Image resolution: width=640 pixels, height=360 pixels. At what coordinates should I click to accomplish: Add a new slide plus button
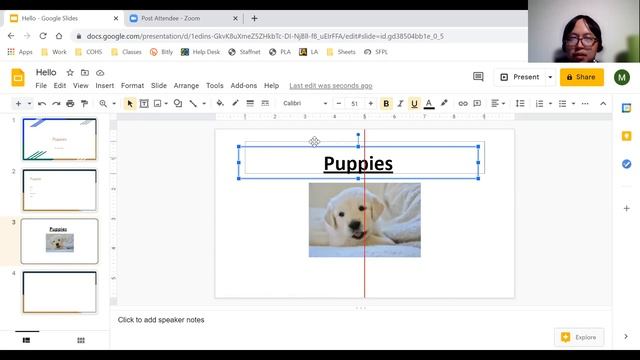click(18, 104)
